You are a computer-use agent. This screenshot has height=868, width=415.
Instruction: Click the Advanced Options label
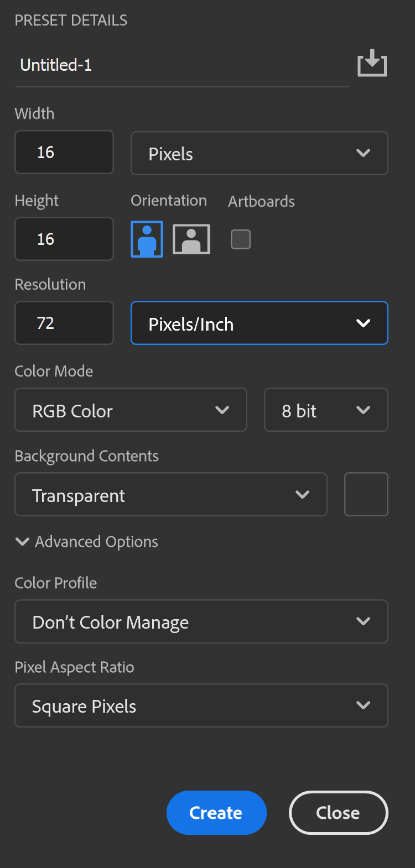tap(97, 542)
